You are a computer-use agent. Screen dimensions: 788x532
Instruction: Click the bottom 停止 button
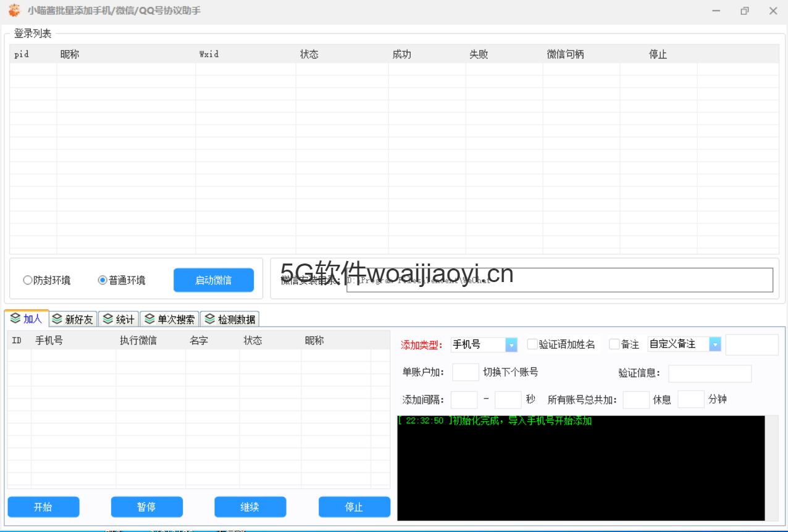coord(354,507)
